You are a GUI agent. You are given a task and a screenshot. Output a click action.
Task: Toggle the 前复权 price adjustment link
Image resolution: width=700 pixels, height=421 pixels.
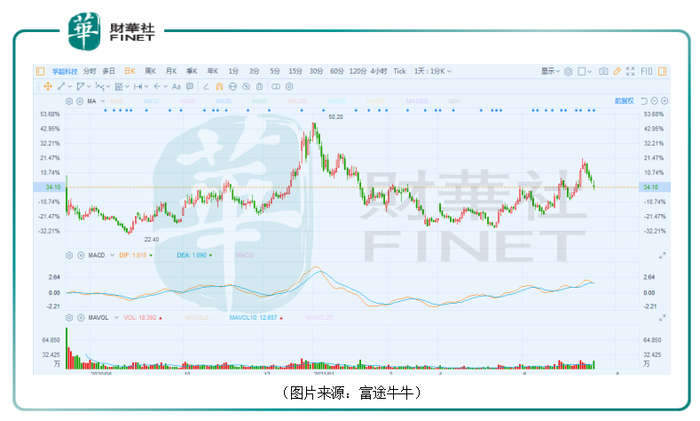click(x=625, y=101)
